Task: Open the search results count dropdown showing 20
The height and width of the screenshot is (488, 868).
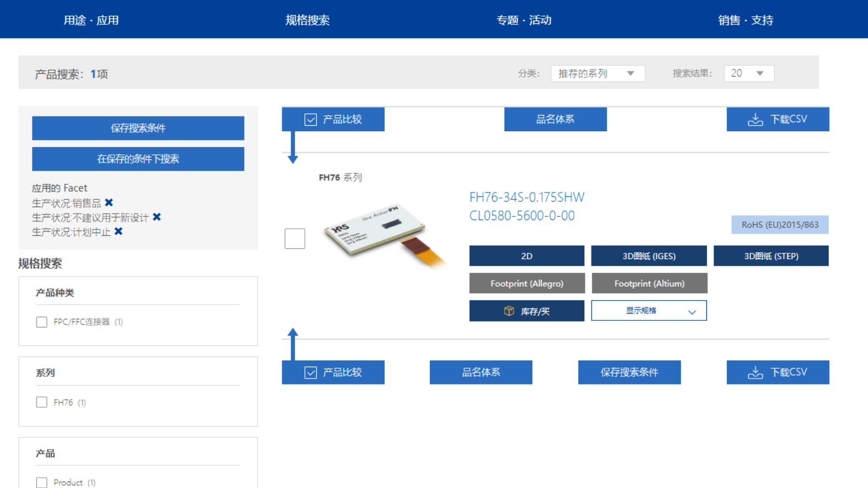Action: pos(749,73)
